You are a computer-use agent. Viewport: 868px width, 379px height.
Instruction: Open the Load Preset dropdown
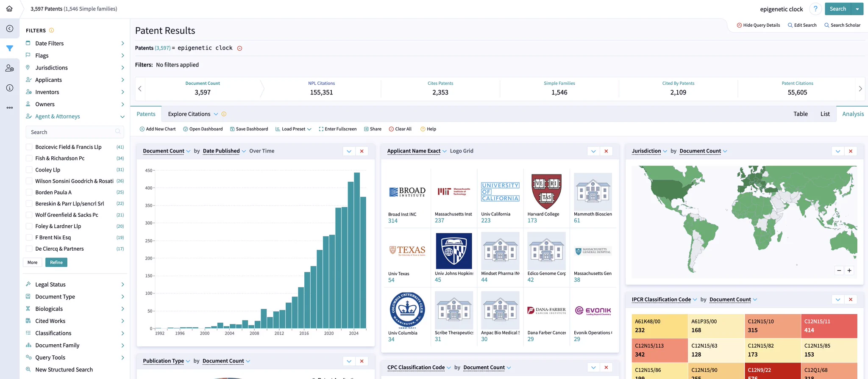tap(293, 129)
